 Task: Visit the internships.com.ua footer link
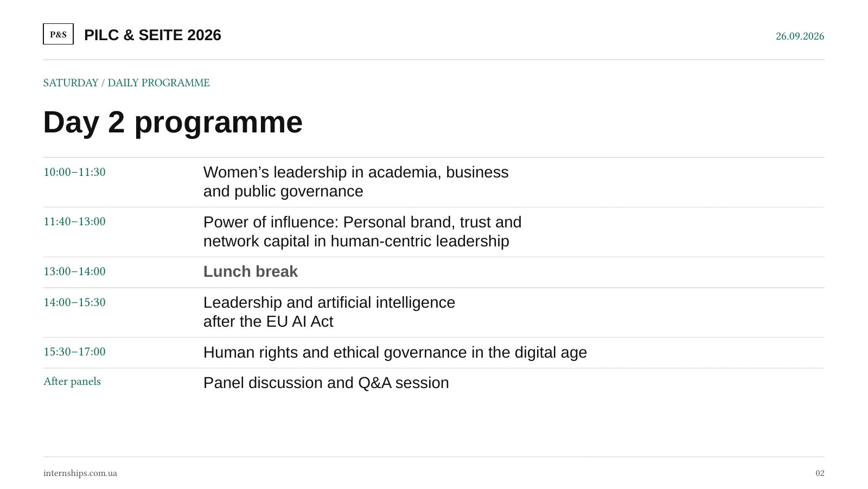(x=80, y=473)
